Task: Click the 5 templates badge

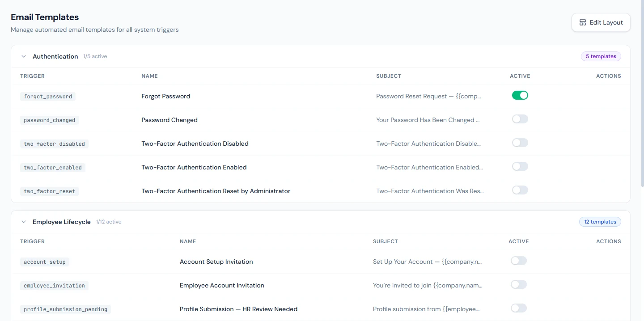Action: [601, 56]
